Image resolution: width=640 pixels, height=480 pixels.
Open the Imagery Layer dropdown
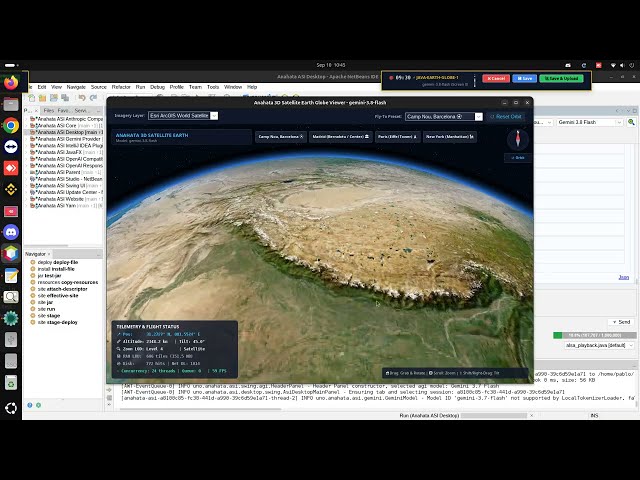tap(183, 116)
